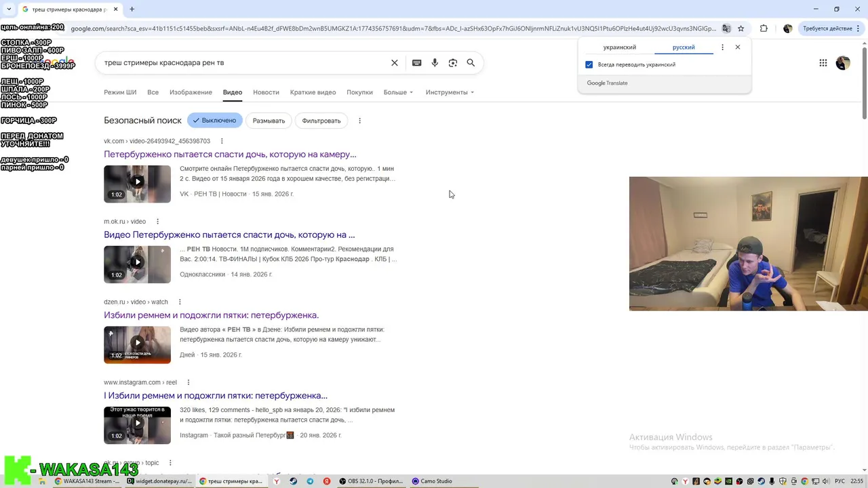Viewport: 868px width, 488px height.
Task: Open three-dot menu next to dzen.ru result
Action: point(180,302)
